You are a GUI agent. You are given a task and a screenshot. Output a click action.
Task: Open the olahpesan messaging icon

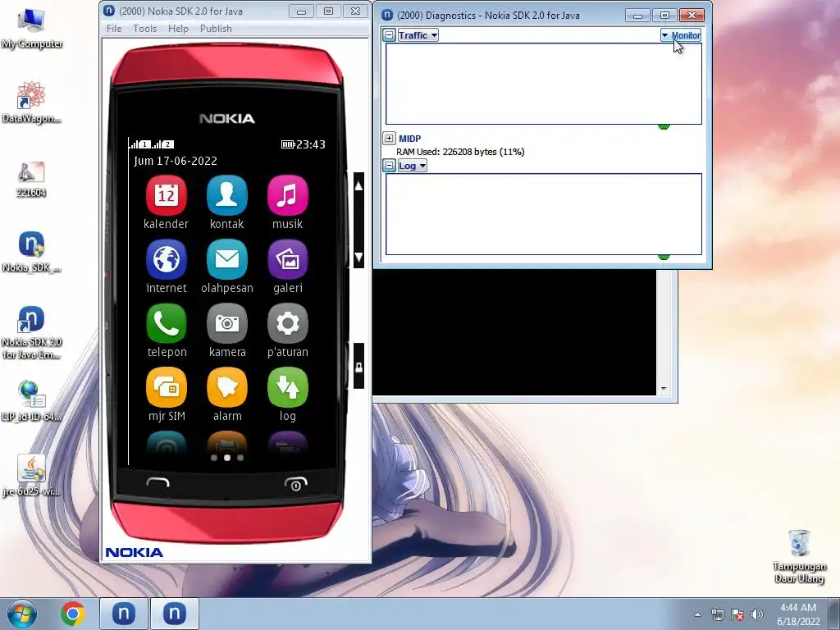point(226,260)
